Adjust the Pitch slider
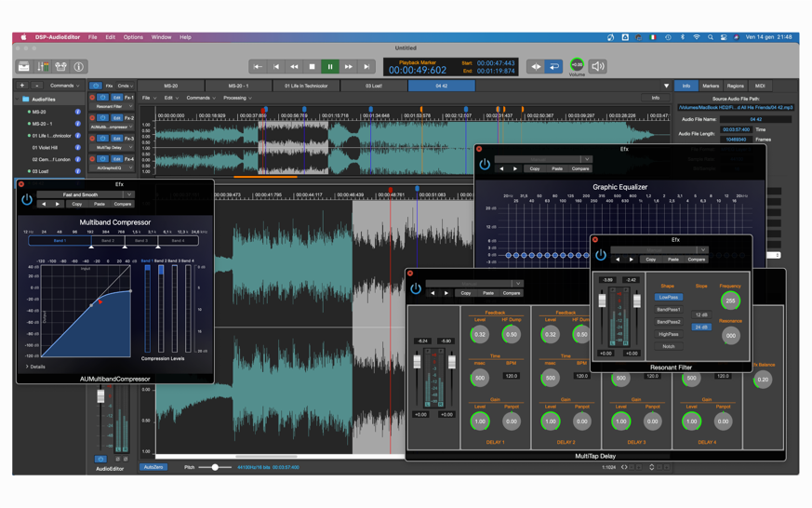Screen dimensions: 812x508 (x=215, y=467)
